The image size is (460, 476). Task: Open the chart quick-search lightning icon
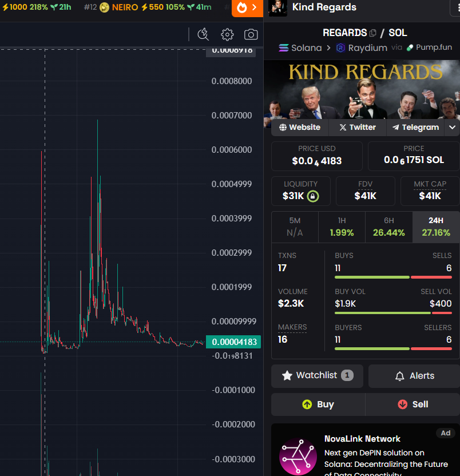click(203, 34)
